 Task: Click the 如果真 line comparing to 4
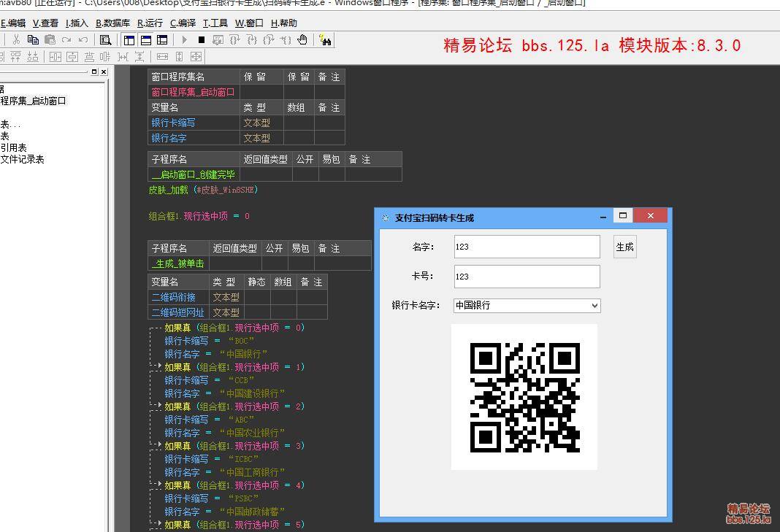click(x=234, y=485)
